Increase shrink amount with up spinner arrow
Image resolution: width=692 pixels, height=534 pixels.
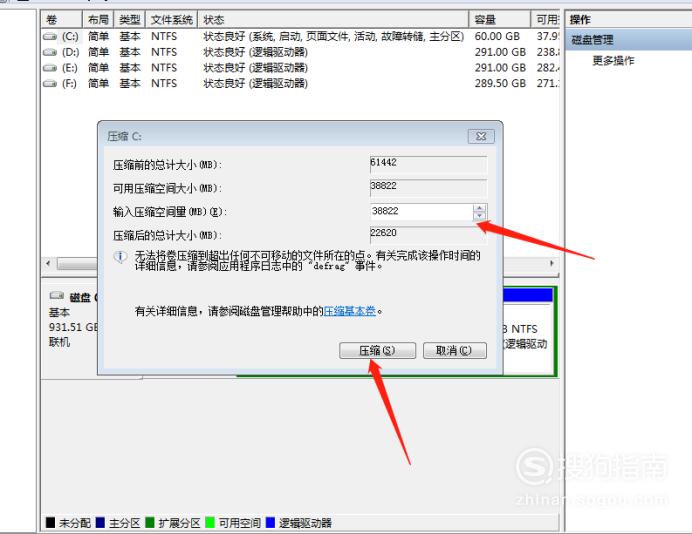(x=479, y=207)
